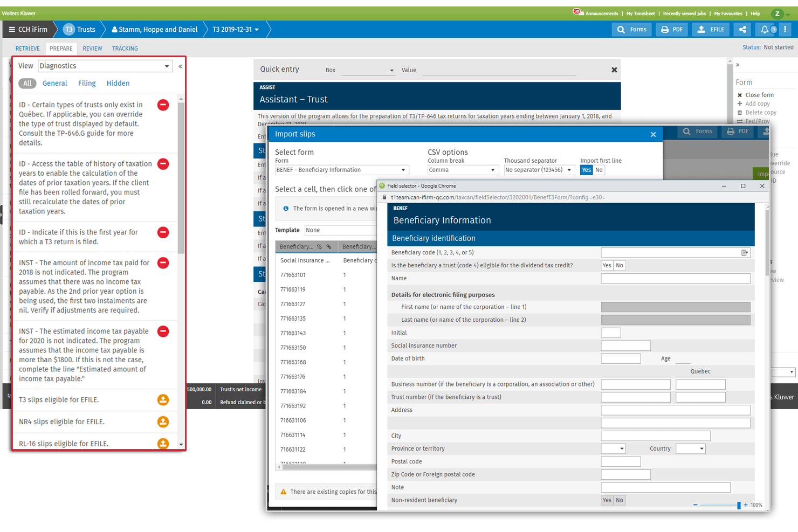Click the diagnostics panel scrollbar
The width and height of the screenshot is (798, 532).
(181, 178)
